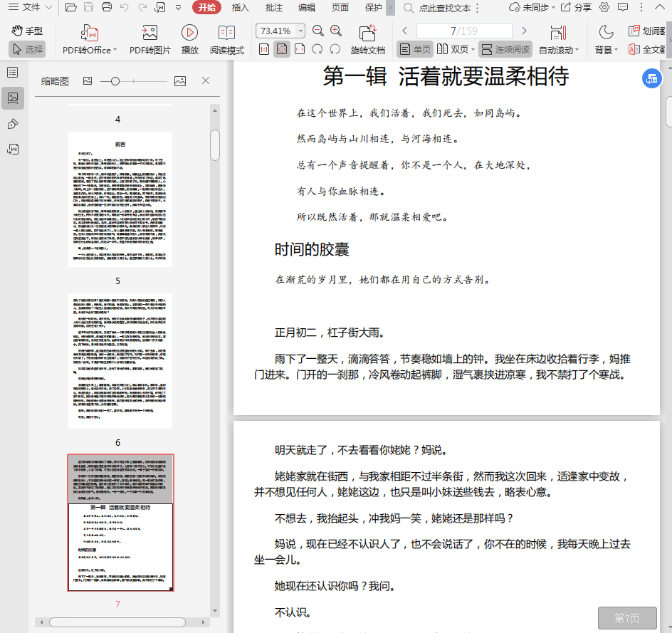Click the open folder icon
The width and height of the screenshot is (672, 633).
[70, 7]
